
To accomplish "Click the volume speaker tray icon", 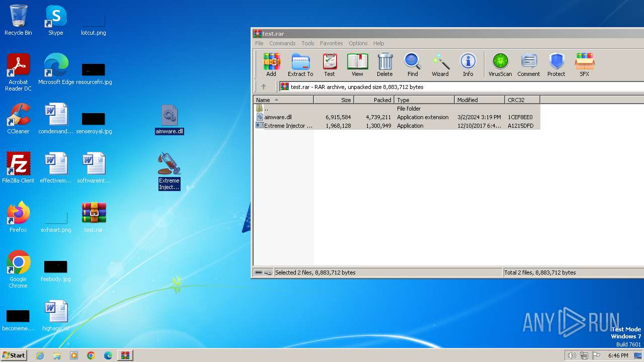I will (x=572, y=355).
